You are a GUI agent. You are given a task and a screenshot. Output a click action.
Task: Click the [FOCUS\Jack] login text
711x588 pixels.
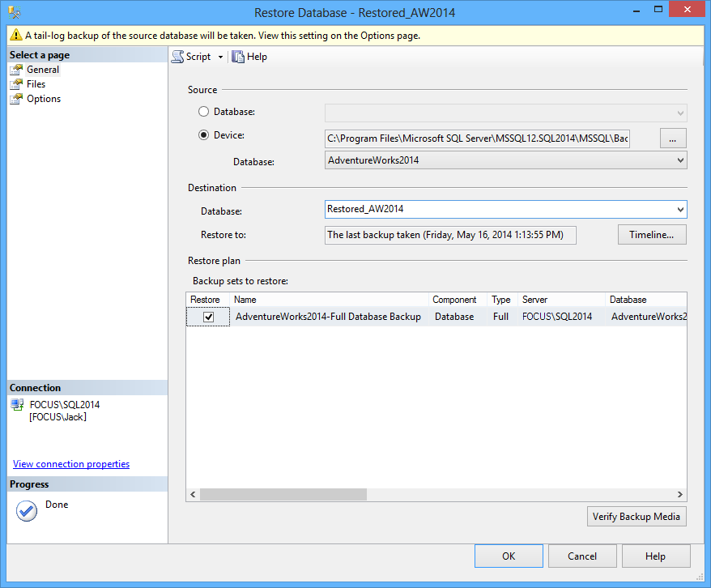pyautogui.click(x=58, y=417)
